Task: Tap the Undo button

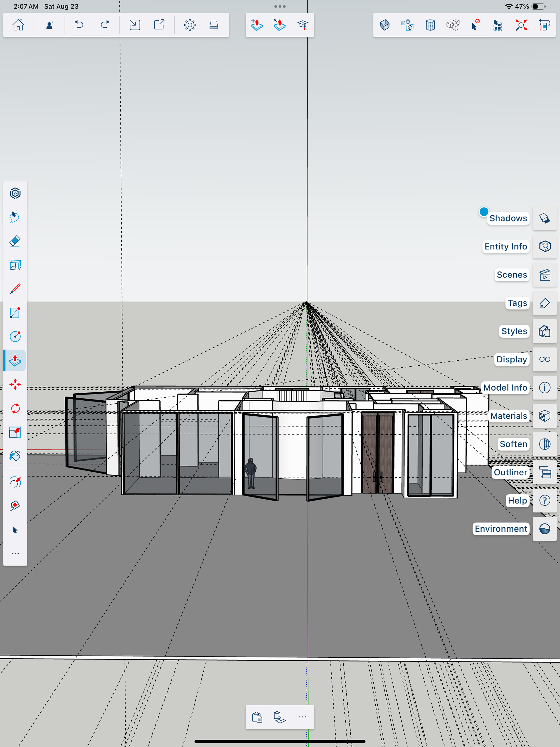Action: (x=79, y=25)
